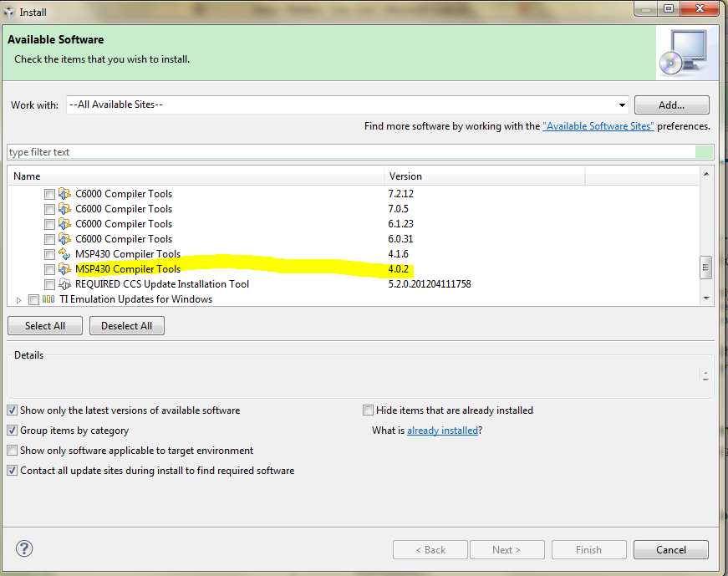Image resolution: width=728 pixels, height=576 pixels.
Task: Check MSP430 Compiler Tools version 4.1.6
Action: pos(49,254)
